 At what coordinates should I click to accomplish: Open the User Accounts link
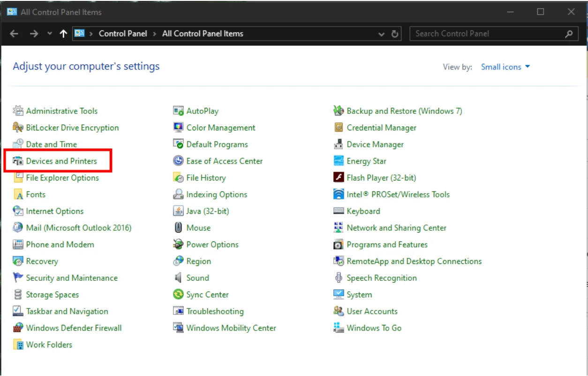(x=372, y=311)
